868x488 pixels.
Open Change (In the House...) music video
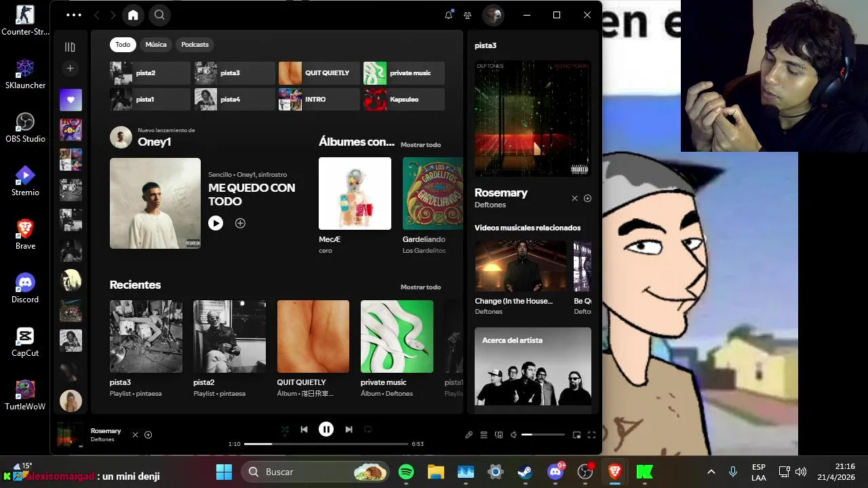coord(521,278)
